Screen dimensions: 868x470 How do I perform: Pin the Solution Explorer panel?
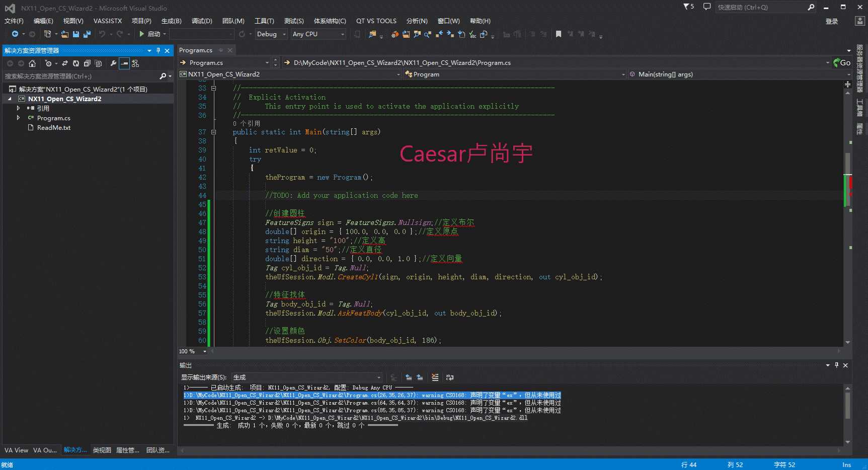point(158,50)
